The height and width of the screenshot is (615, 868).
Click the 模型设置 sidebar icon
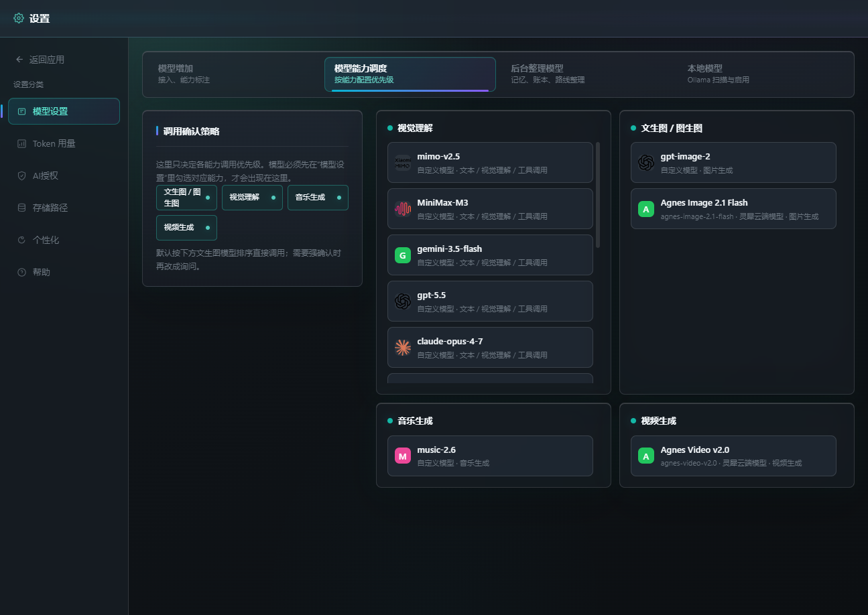(22, 111)
